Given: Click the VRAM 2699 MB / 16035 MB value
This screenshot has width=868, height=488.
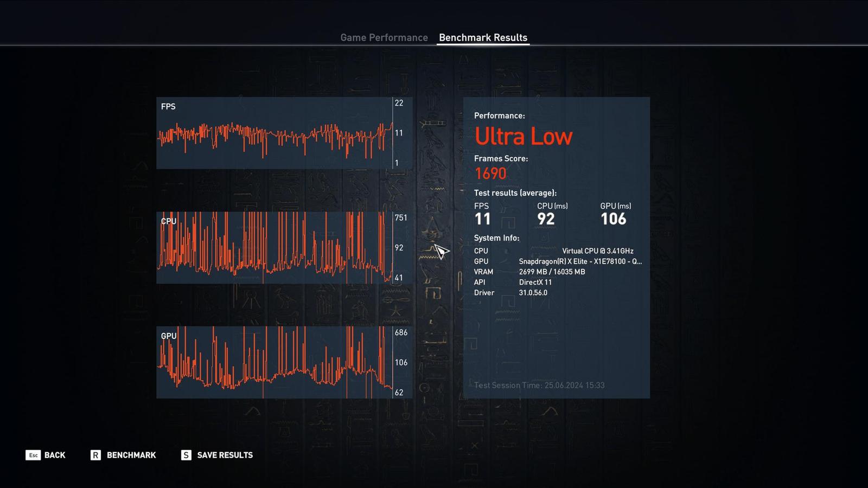Looking at the screenshot, I should pyautogui.click(x=552, y=272).
